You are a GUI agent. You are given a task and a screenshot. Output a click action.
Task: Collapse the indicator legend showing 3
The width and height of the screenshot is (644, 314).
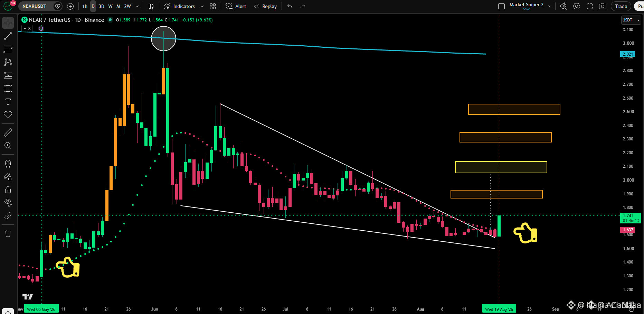27,29
